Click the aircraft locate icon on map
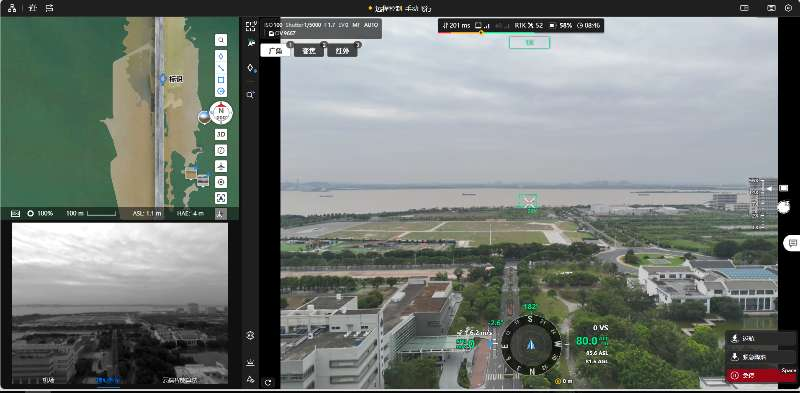This screenshot has height=393, width=800. (221, 166)
